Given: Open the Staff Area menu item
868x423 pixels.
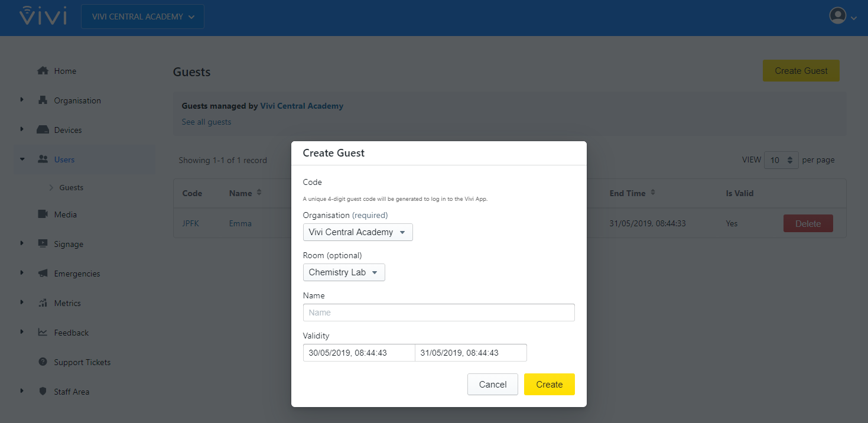Looking at the screenshot, I should 71,392.
